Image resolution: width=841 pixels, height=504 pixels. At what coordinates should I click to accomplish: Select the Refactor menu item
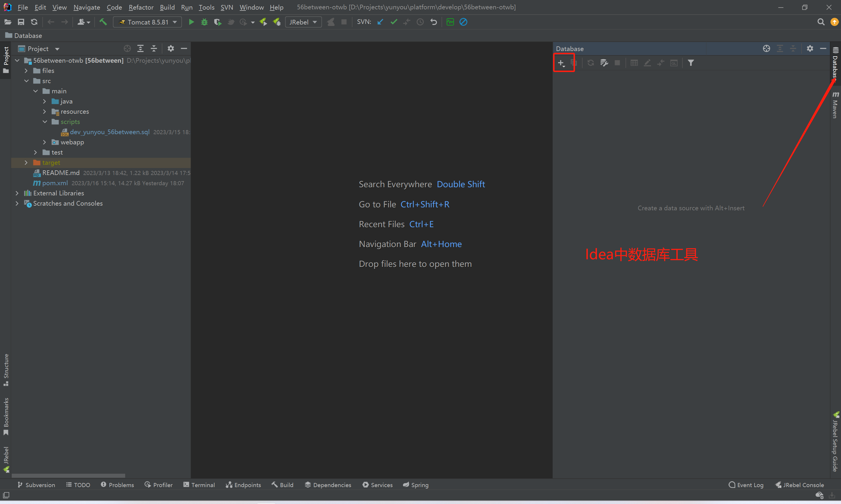[x=140, y=7]
